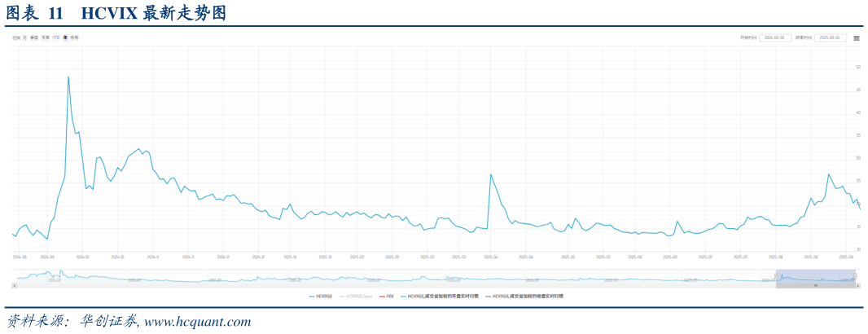This screenshot has height=334, width=868.
Task: Select the 年 range option
Action: pyautogui.click(x=65, y=38)
